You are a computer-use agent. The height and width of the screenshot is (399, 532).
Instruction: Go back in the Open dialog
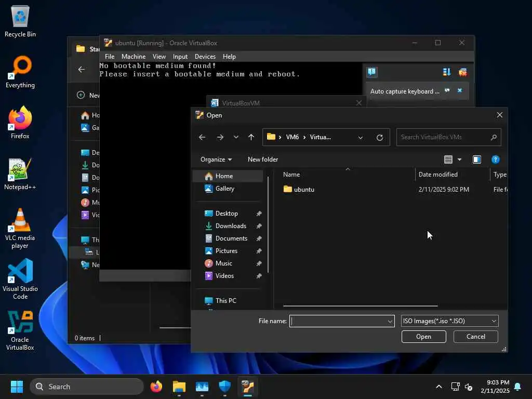pos(202,137)
